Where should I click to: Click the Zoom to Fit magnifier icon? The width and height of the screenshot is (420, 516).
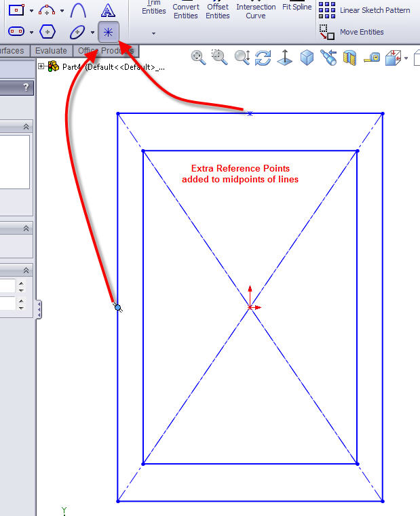(198, 58)
